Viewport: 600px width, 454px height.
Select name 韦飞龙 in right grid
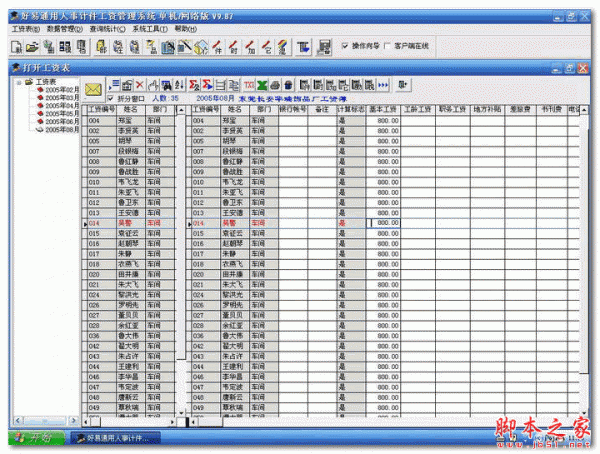[233, 182]
